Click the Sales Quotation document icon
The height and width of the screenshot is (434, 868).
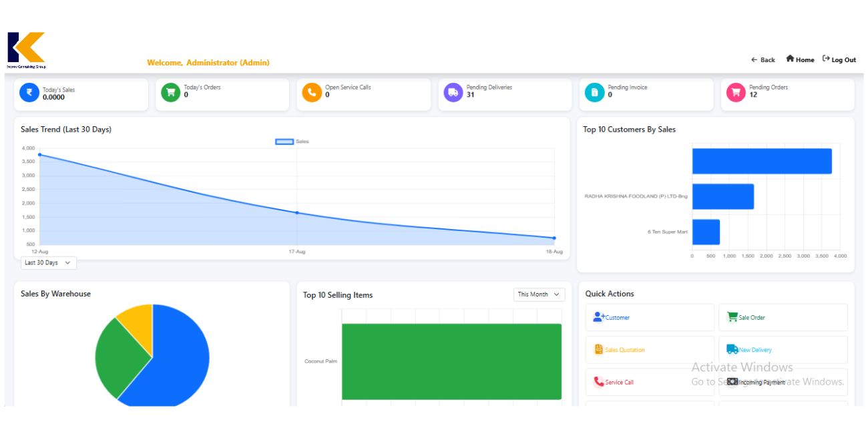598,349
